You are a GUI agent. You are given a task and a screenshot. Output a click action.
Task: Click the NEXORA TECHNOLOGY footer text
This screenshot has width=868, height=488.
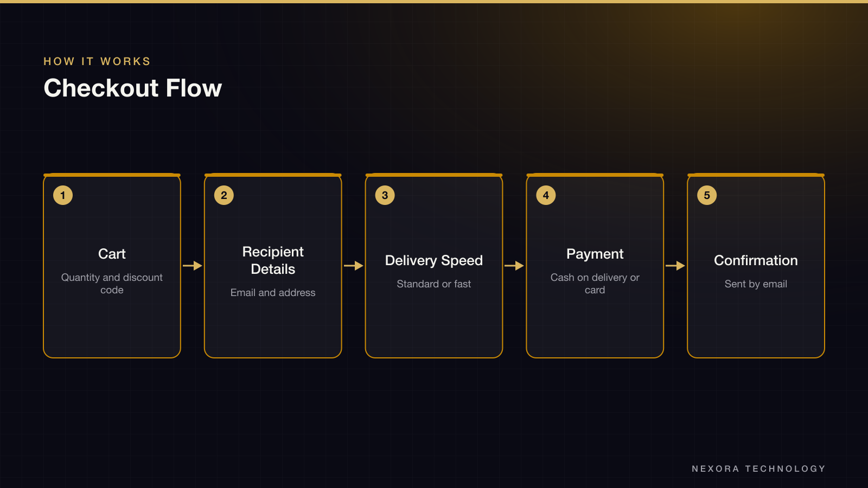click(x=758, y=468)
